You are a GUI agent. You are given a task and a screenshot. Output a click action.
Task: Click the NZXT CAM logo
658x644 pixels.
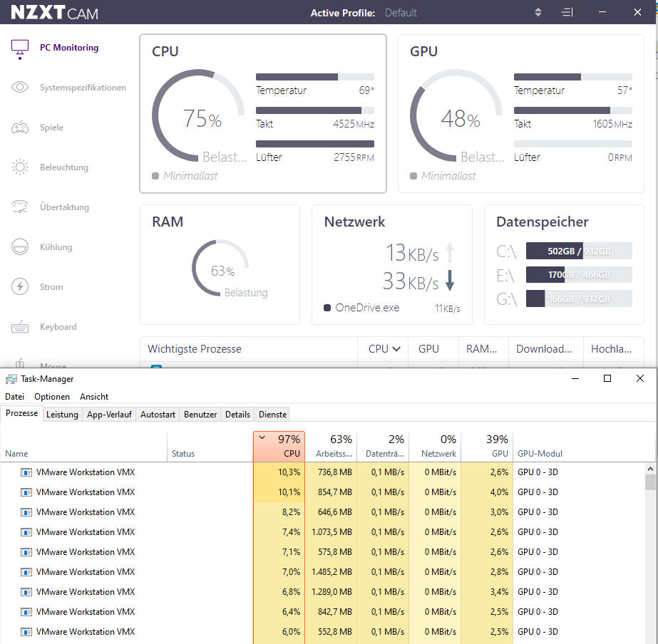[x=54, y=13]
